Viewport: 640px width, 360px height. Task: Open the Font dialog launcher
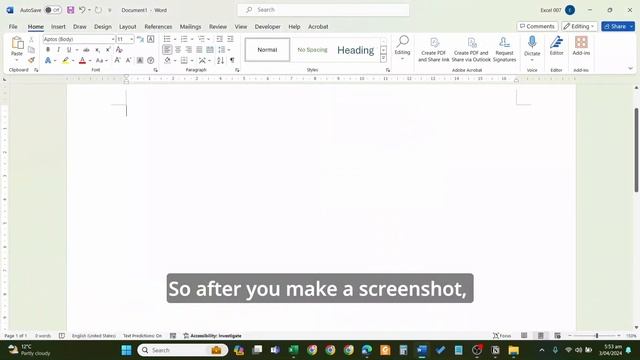point(156,70)
